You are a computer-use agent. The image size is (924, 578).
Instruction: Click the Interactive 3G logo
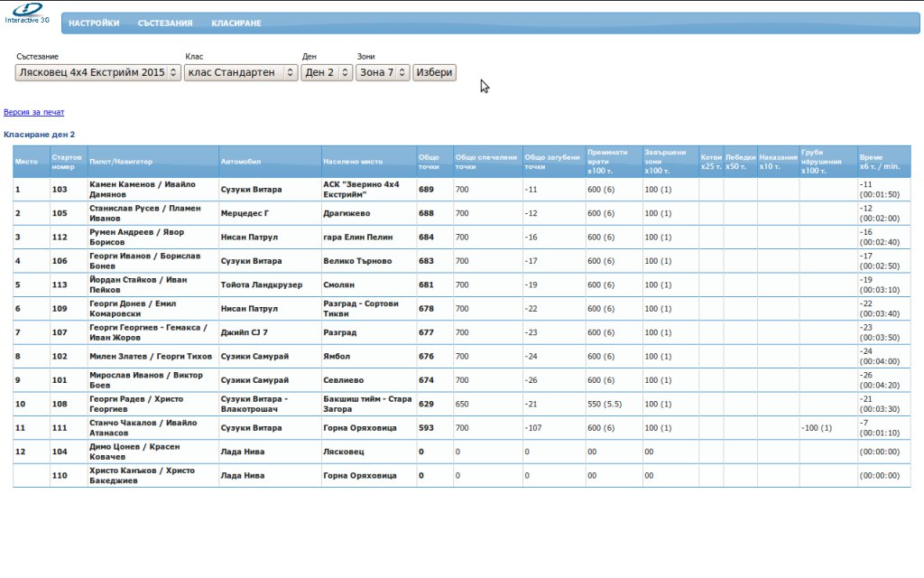point(27,13)
